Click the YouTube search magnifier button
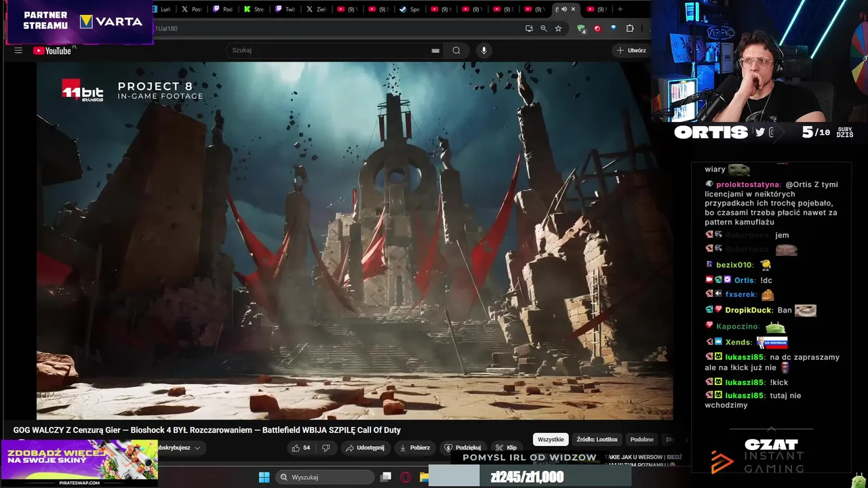 (x=456, y=50)
